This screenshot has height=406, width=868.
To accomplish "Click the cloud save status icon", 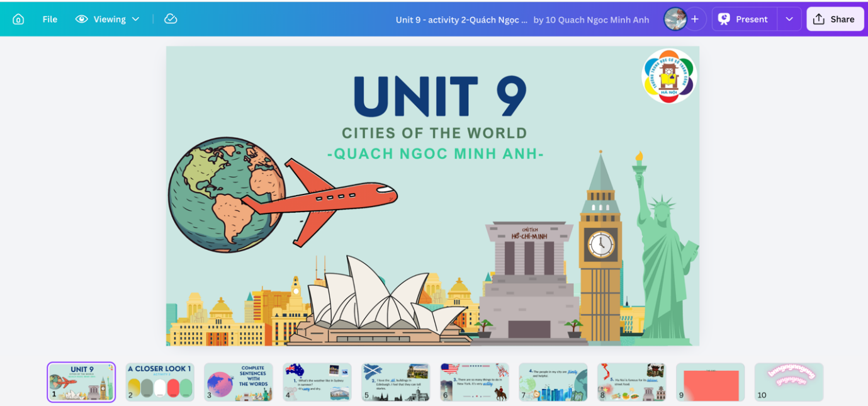I will pyautogui.click(x=171, y=19).
